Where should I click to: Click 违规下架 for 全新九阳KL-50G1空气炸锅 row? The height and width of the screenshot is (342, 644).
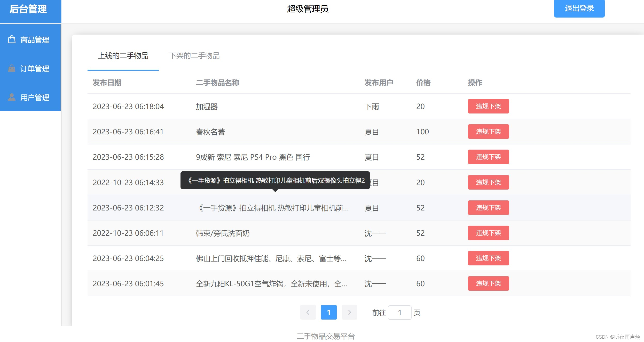pyautogui.click(x=488, y=283)
